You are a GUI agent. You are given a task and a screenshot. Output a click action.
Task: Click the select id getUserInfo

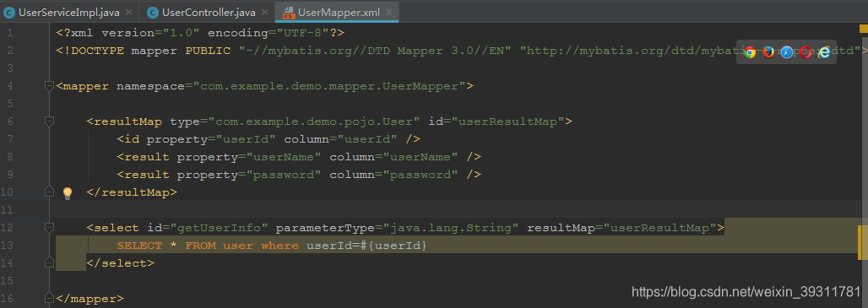point(220,227)
